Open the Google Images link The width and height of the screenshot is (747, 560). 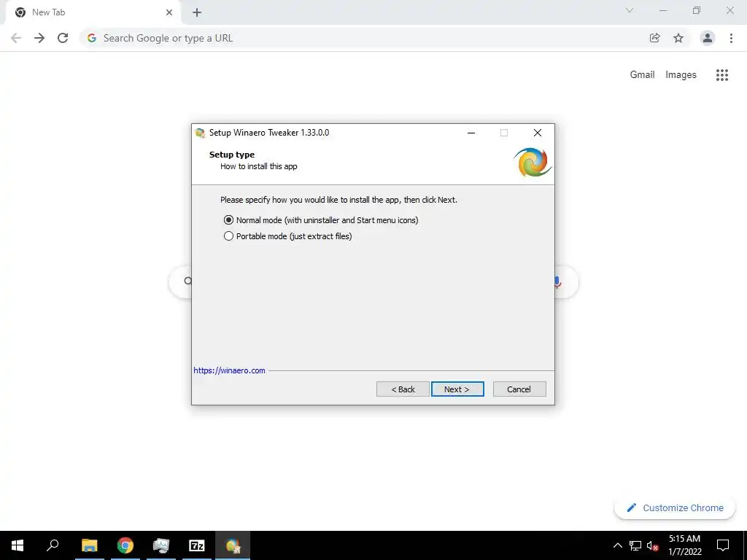[x=681, y=75]
